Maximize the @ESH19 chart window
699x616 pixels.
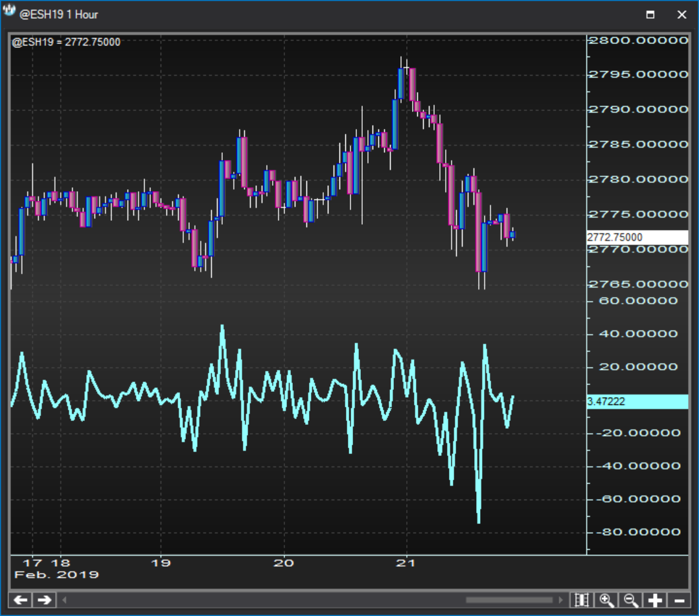tap(650, 15)
